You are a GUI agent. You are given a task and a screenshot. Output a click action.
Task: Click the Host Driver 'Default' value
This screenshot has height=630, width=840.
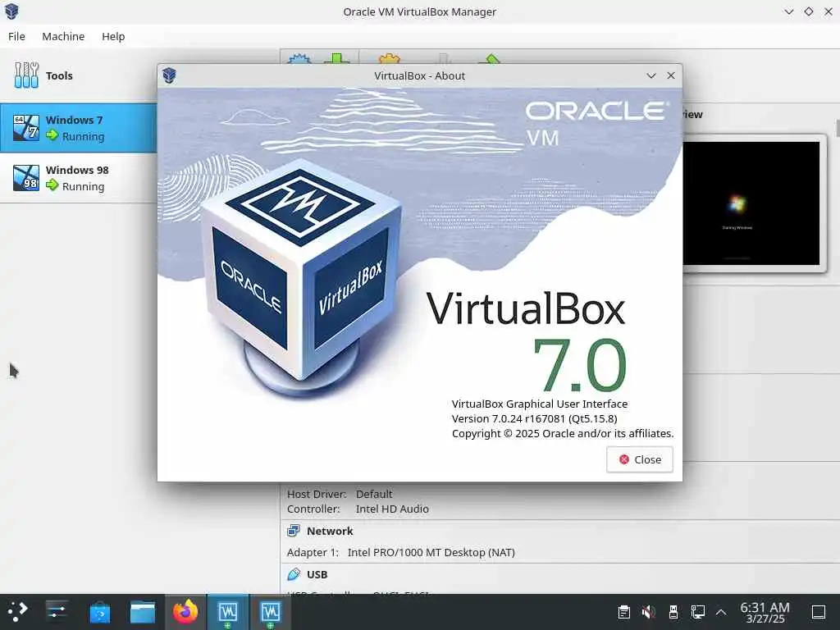[374, 494]
